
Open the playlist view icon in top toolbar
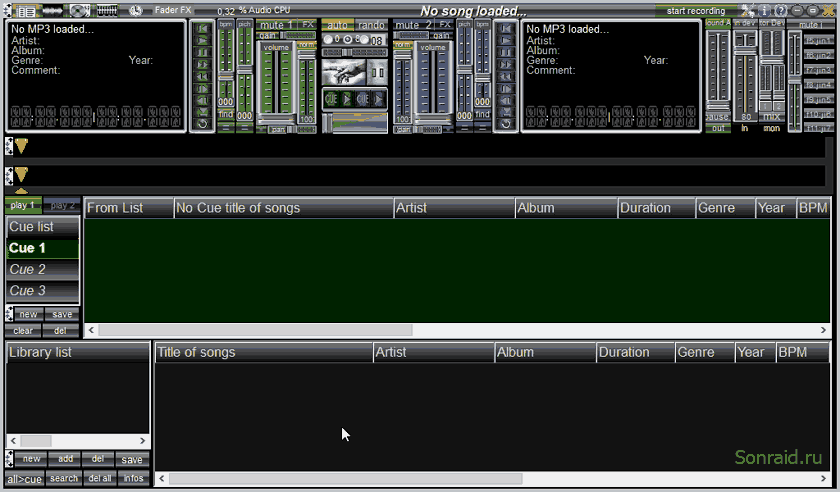tap(24, 10)
